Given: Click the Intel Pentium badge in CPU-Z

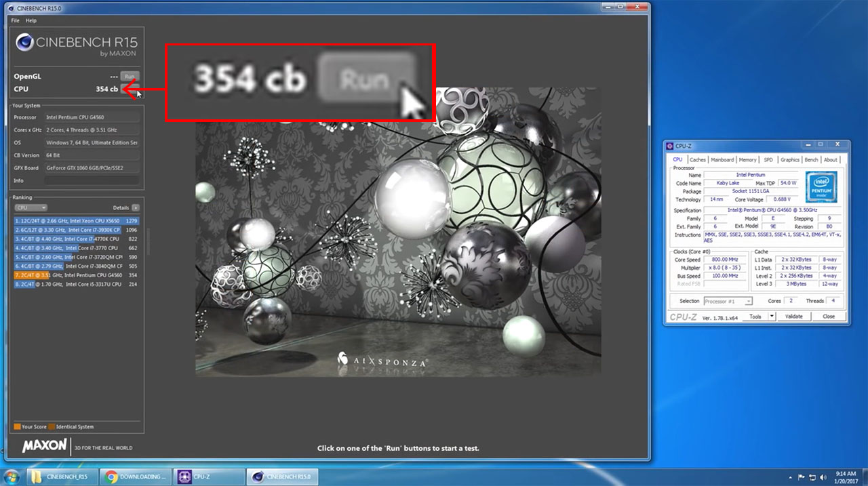Looking at the screenshot, I should pos(821,186).
